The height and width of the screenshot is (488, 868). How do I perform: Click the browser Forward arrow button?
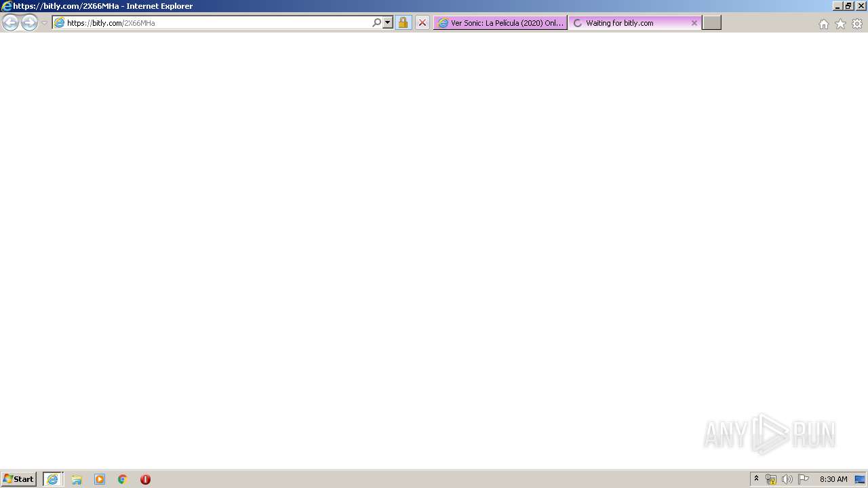click(x=29, y=23)
